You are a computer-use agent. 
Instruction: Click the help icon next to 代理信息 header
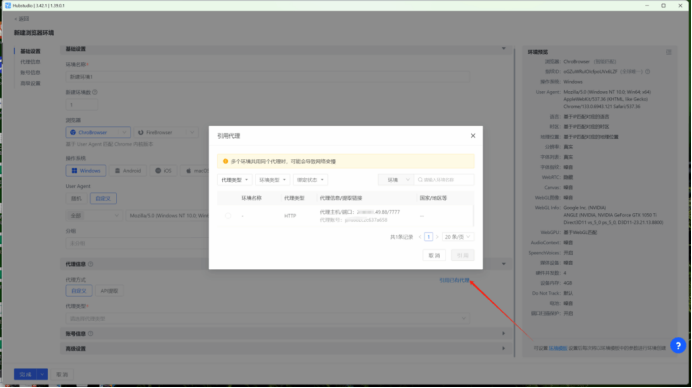click(90, 264)
